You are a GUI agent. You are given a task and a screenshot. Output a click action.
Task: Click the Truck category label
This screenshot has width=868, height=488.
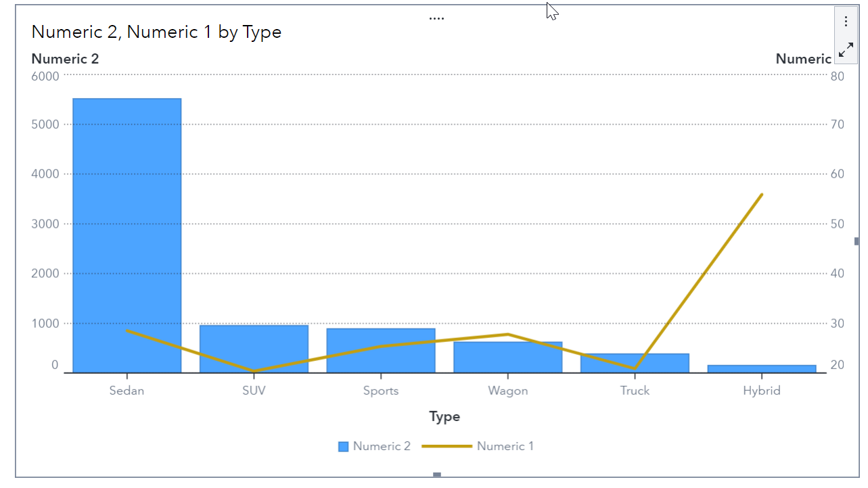[634, 391]
